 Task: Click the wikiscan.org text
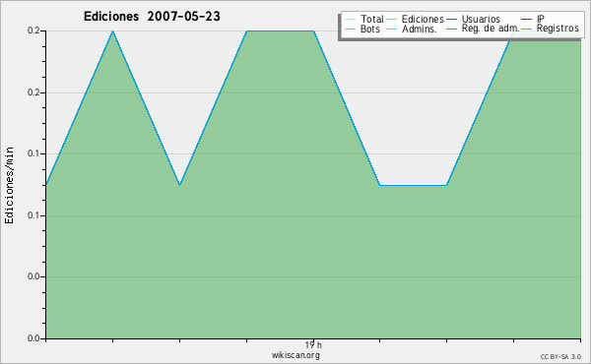tap(295, 355)
